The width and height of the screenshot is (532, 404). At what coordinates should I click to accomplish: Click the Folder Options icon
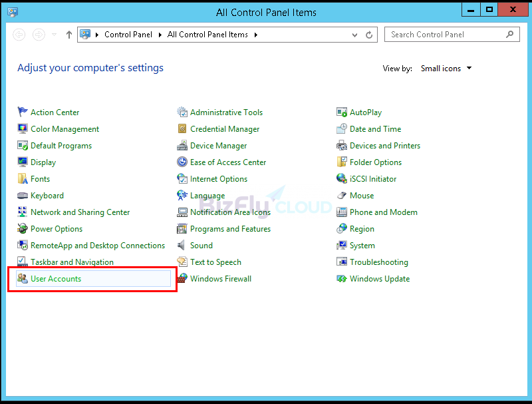point(342,162)
